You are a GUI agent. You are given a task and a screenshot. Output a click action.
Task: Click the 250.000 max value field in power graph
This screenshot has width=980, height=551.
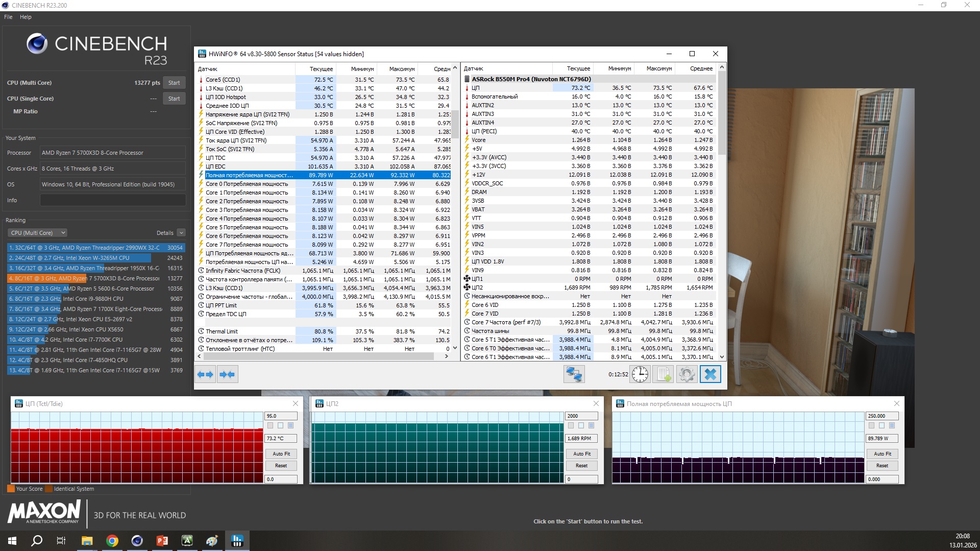click(881, 416)
